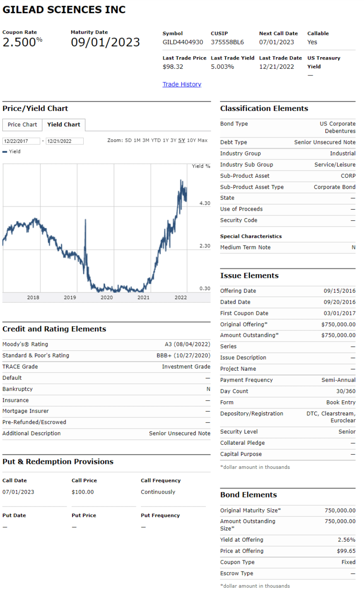Click the Callable value Yes
The image size is (364, 603).
click(312, 42)
